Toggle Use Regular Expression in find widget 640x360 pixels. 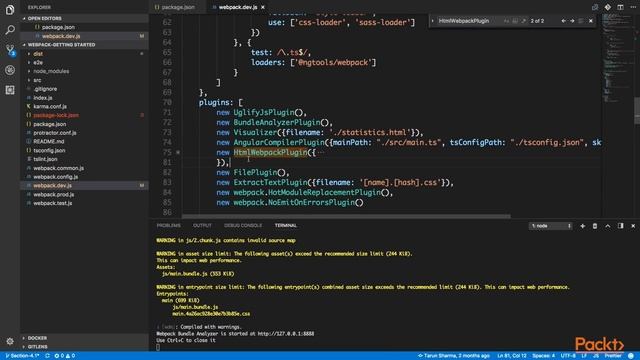point(524,21)
